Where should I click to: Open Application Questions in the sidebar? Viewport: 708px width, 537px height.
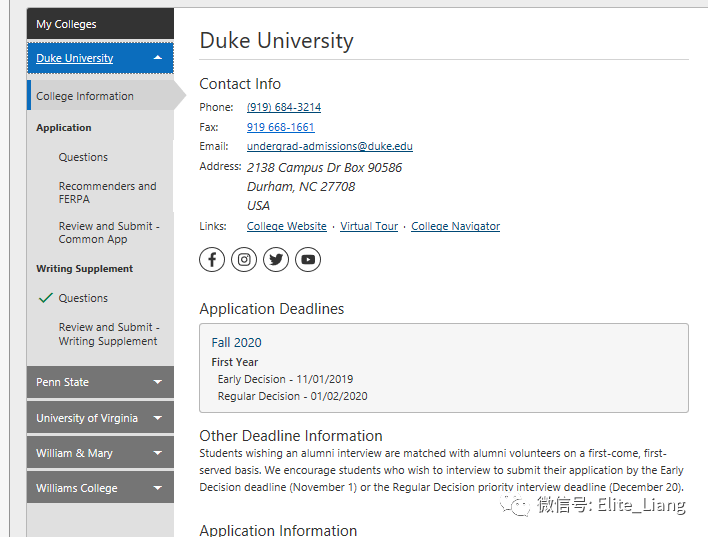[83, 157]
